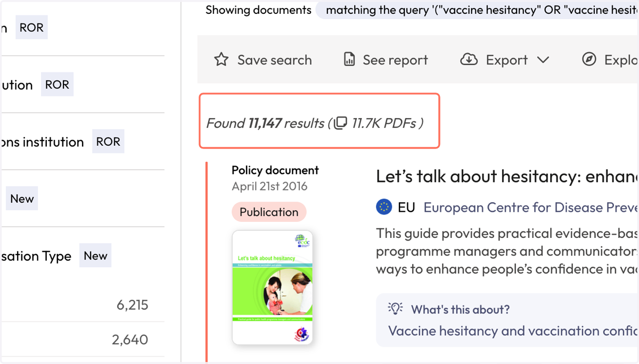Viewport: 639px width, 364px height.
Task: Open the Let's talk about hesitancy title
Action: point(507,177)
